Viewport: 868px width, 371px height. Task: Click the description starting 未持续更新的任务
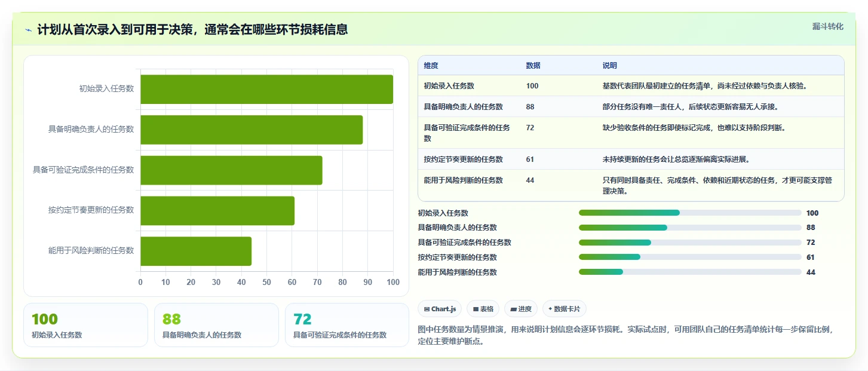click(x=676, y=160)
